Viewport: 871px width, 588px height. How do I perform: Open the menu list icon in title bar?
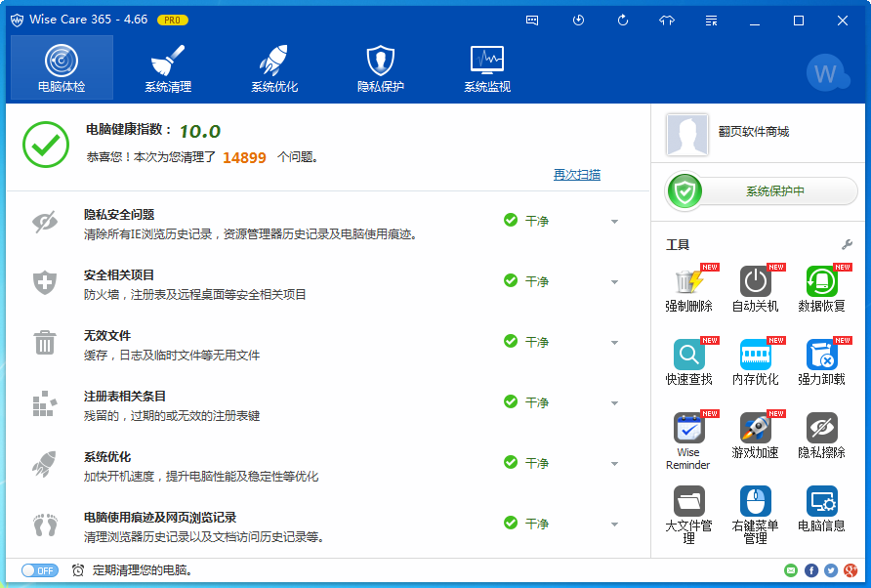pos(711,21)
